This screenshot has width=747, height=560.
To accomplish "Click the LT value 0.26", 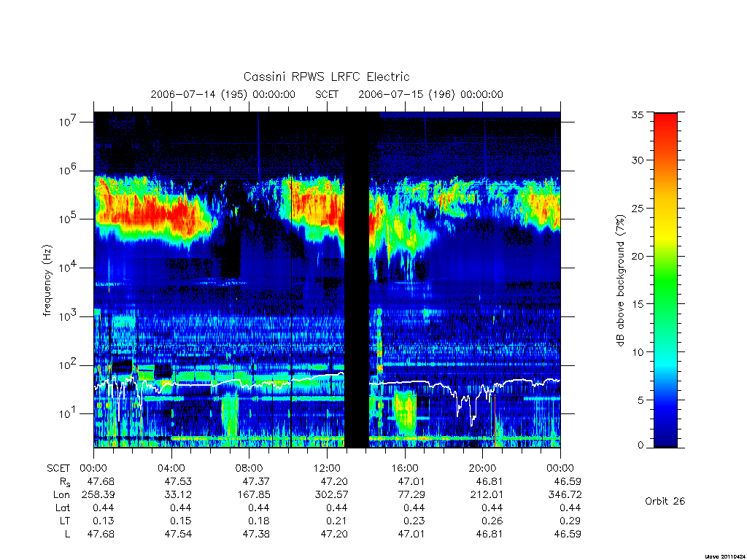I will pyautogui.click(x=492, y=521).
